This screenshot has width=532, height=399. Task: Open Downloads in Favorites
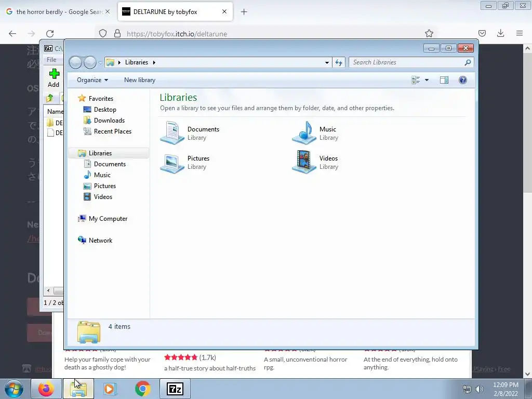point(109,121)
